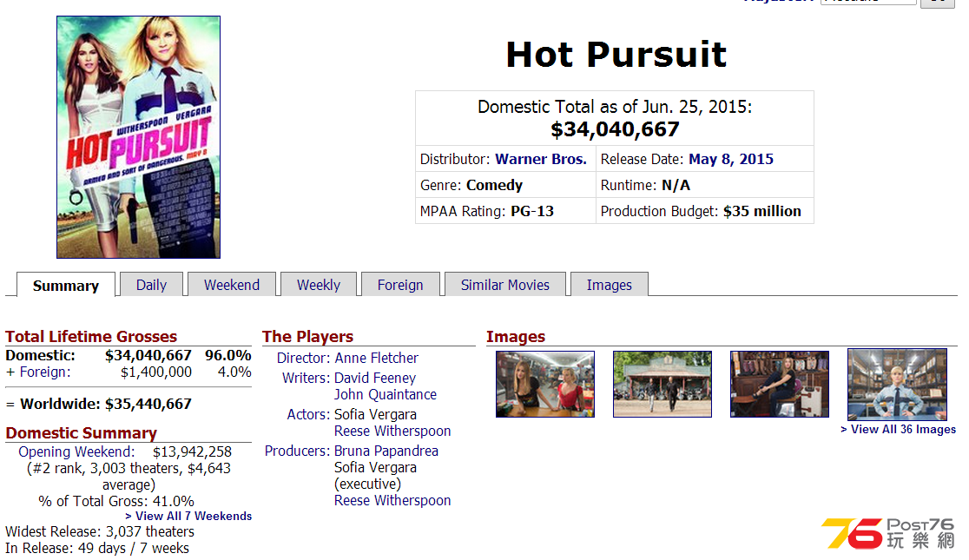Click the search input field at top
969x560 pixels.
point(867,2)
